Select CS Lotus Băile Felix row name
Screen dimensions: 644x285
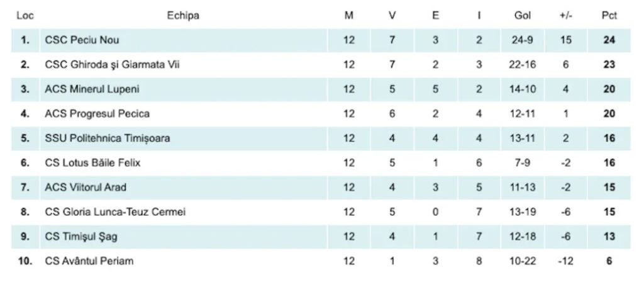pyautogui.click(x=92, y=163)
